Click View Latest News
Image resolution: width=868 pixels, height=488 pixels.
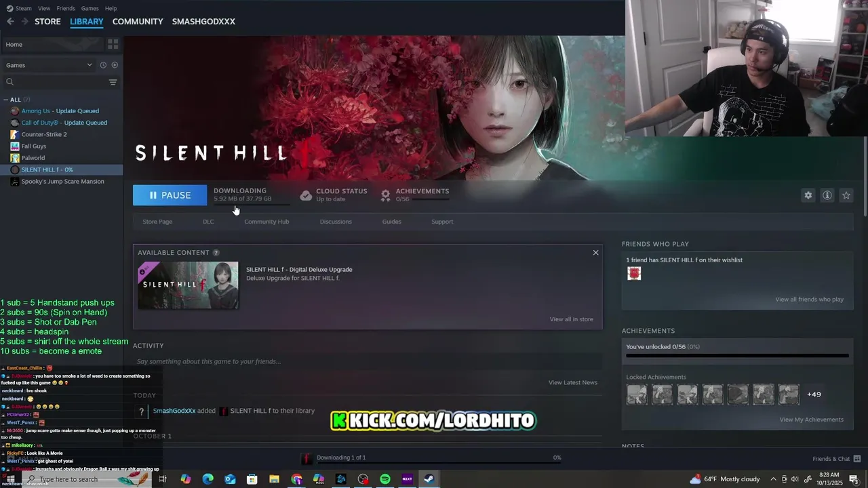pyautogui.click(x=572, y=382)
